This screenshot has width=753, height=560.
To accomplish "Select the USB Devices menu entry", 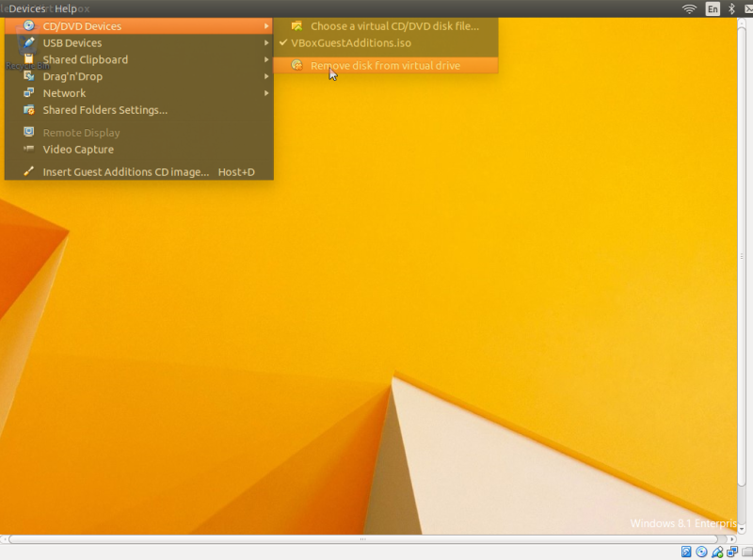I will 139,42.
